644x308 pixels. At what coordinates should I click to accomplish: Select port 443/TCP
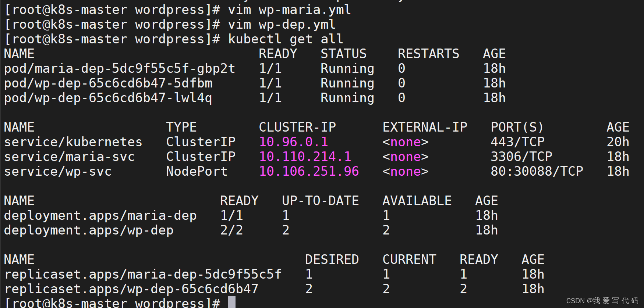tap(517, 142)
